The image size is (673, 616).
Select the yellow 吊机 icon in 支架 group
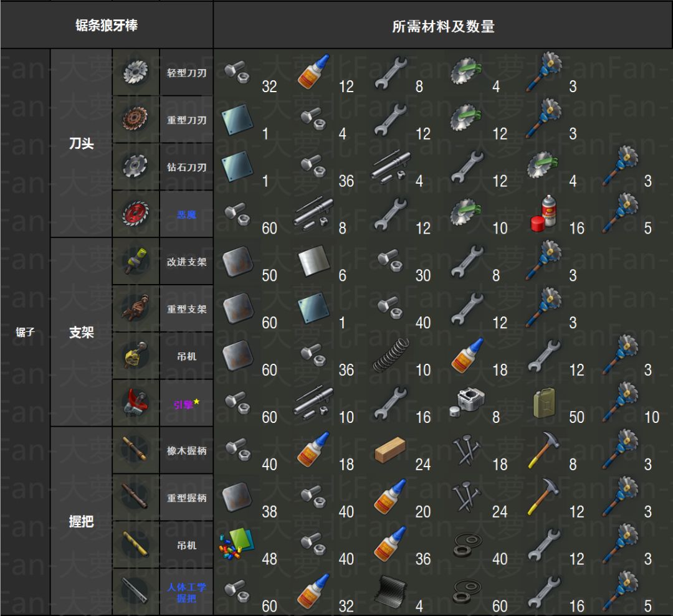click(136, 355)
